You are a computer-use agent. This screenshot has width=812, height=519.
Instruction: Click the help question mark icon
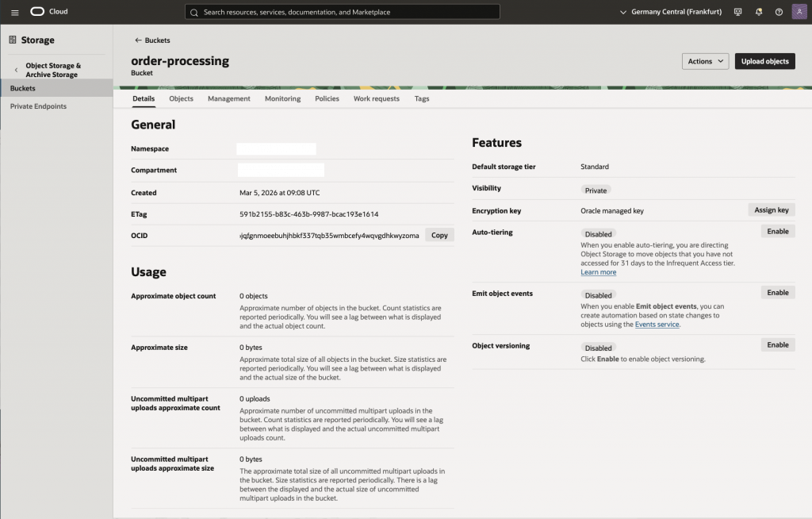(779, 12)
